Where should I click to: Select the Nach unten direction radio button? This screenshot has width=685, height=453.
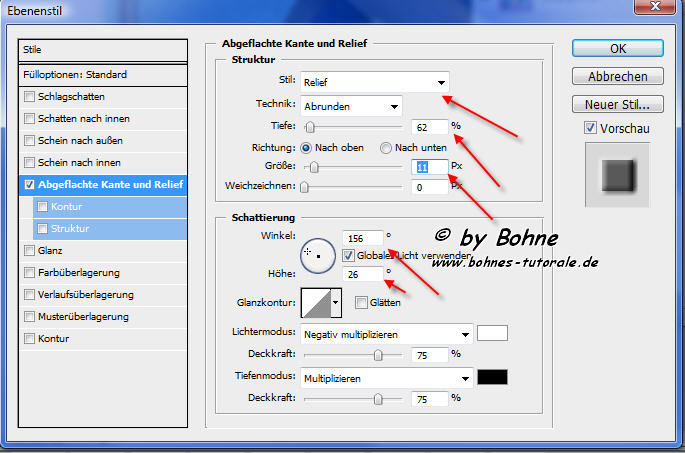coord(386,147)
